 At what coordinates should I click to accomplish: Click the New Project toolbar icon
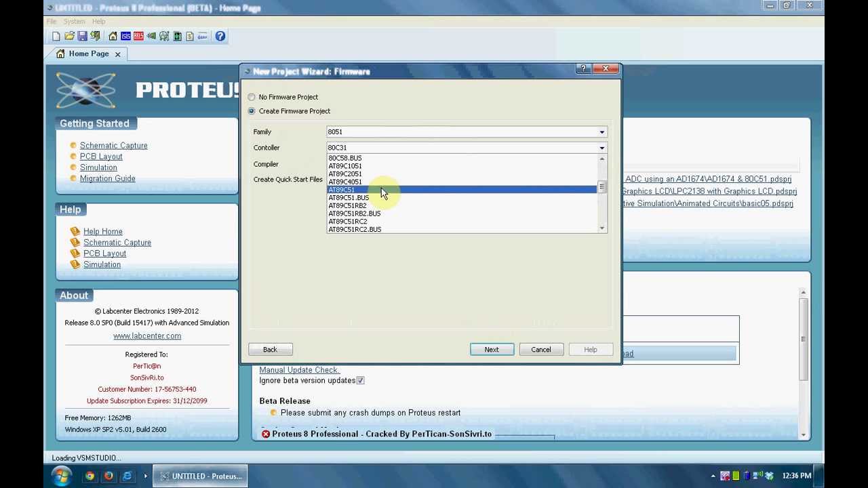point(56,36)
